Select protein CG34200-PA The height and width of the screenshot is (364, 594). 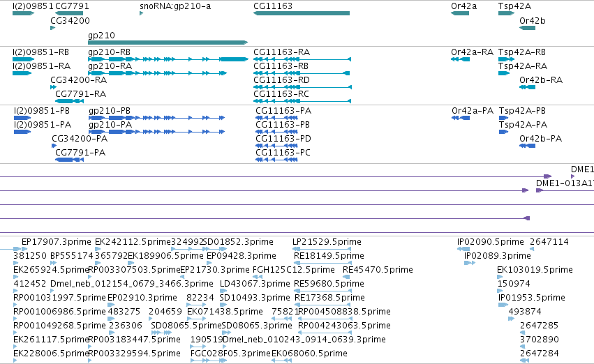[54, 146]
